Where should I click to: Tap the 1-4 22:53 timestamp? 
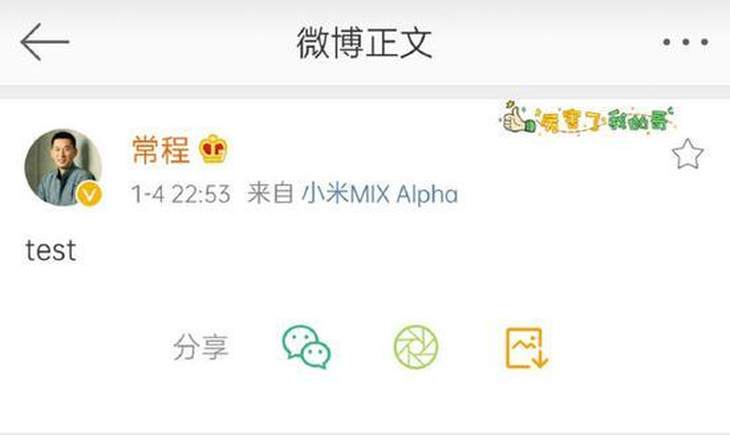click(x=181, y=194)
